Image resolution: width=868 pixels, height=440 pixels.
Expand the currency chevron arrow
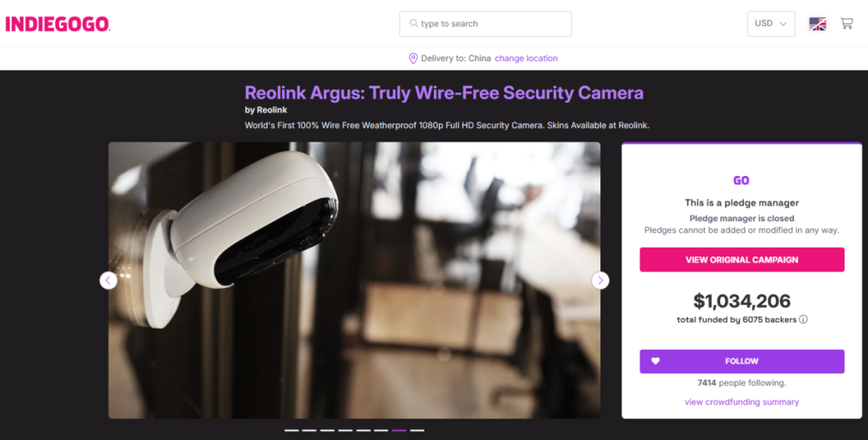point(783,24)
